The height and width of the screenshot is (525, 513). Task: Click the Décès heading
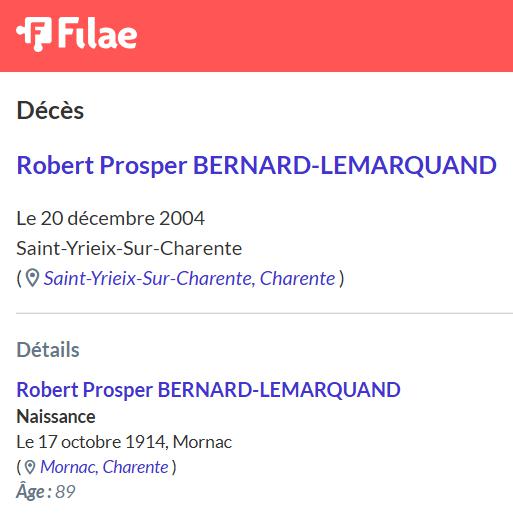(50, 110)
